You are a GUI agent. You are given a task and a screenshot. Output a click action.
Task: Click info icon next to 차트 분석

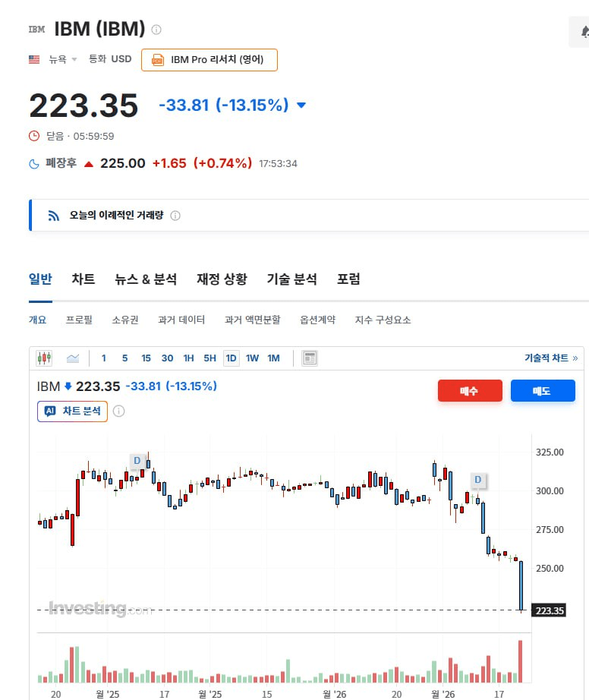coord(119,411)
